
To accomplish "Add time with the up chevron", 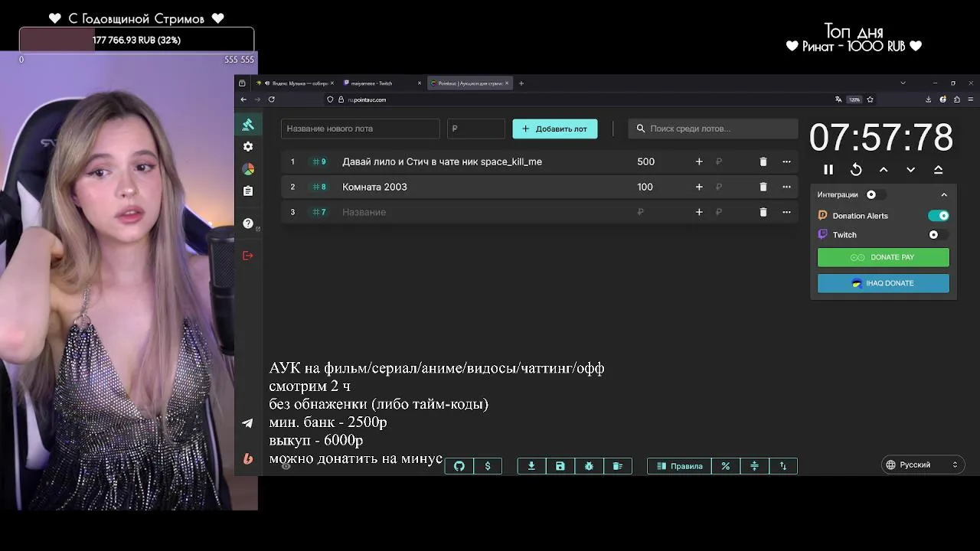I will tap(884, 170).
